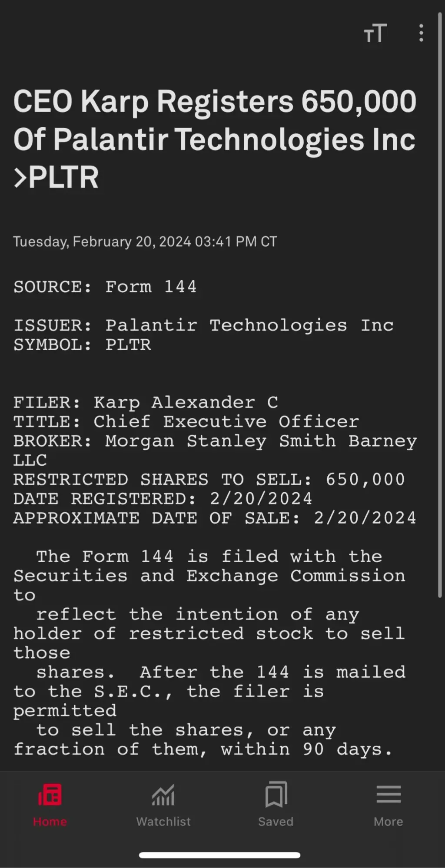
Task: Tap the >PLTR ticker in headline
Action: coord(56,177)
